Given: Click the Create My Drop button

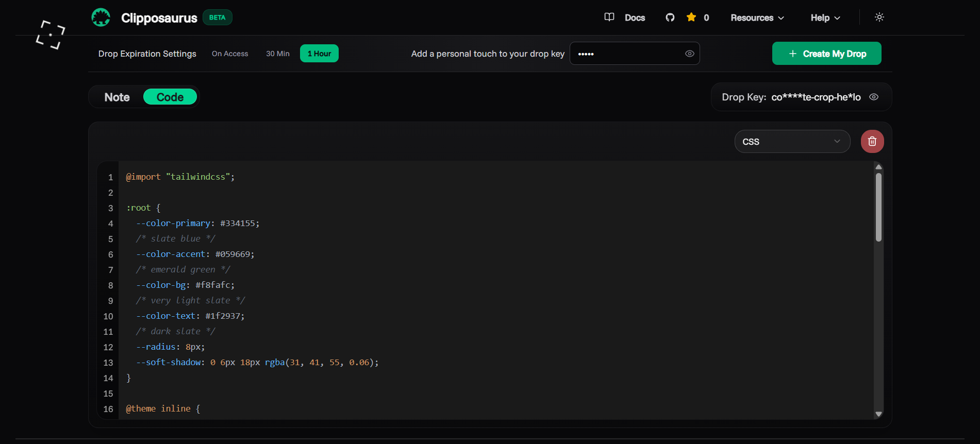Looking at the screenshot, I should [827, 54].
